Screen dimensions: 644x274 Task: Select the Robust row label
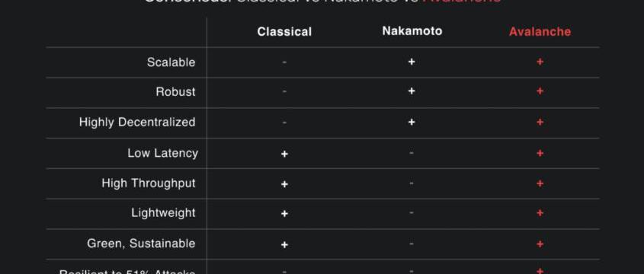[175, 91]
